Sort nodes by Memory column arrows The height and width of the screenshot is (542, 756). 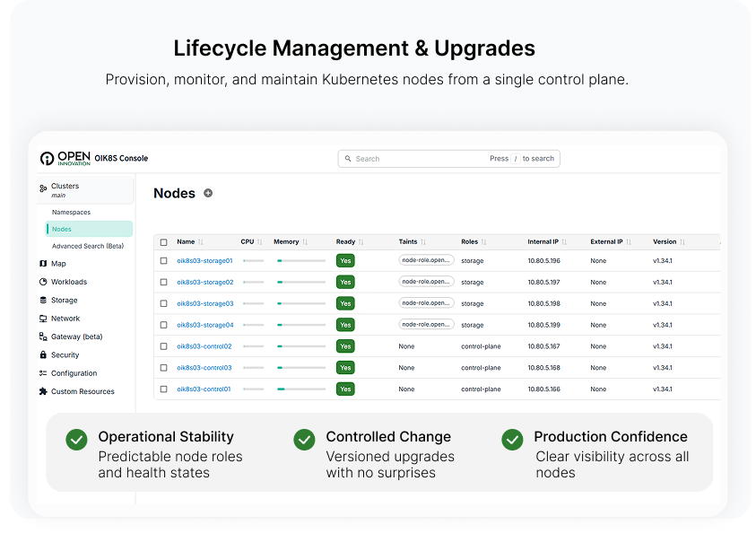pos(305,242)
